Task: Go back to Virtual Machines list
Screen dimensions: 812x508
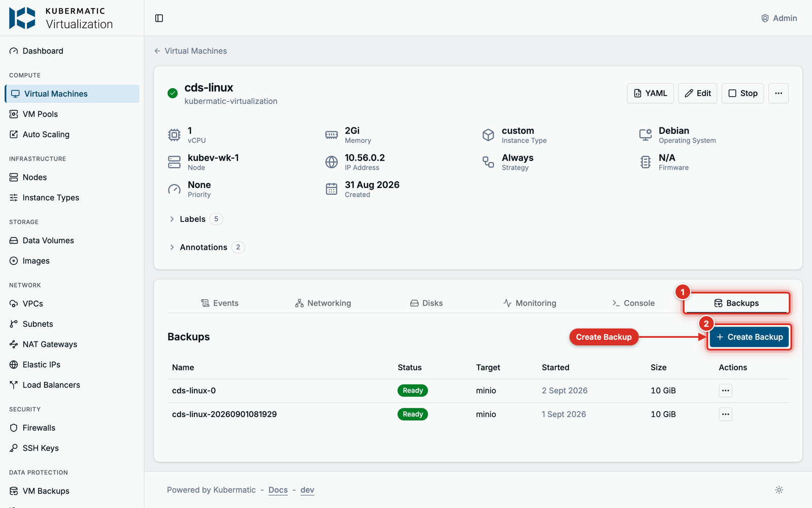Action: (x=191, y=51)
